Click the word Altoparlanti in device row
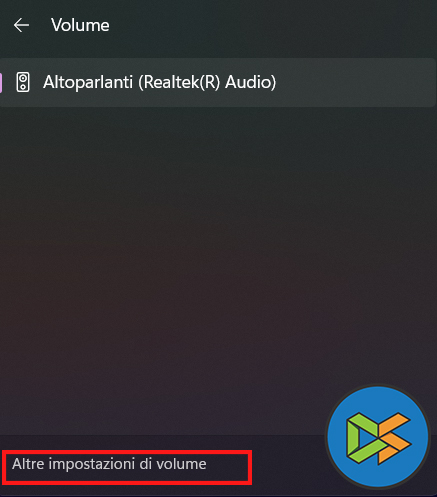This screenshot has width=437, height=497. pos(88,82)
